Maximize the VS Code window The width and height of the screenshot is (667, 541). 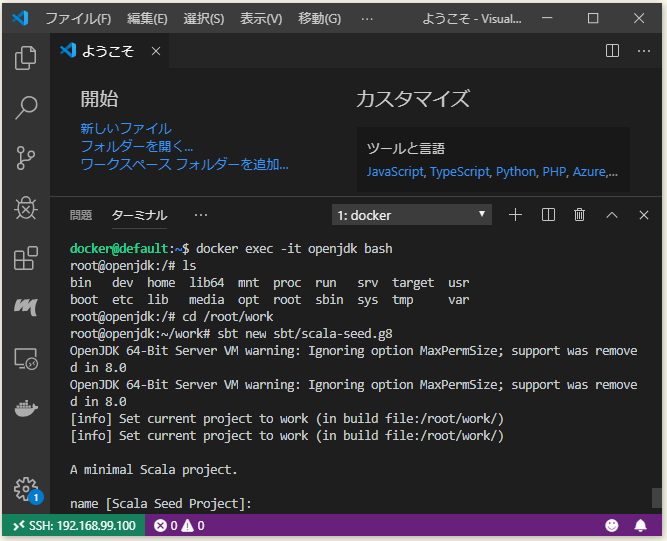(x=593, y=18)
